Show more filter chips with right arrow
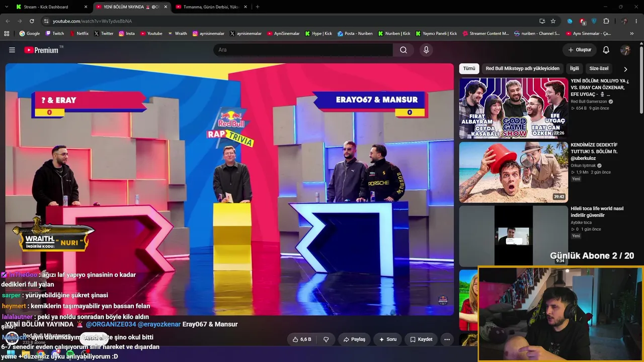The height and width of the screenshot is (362, 644). pos(625,69)
